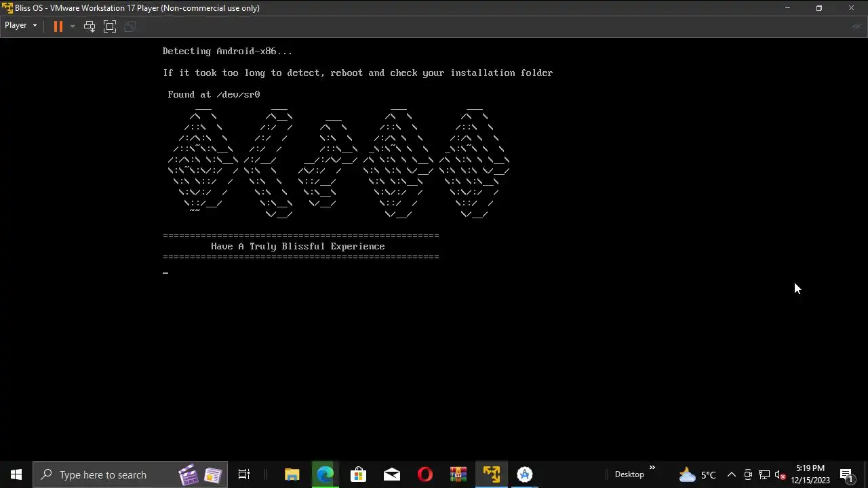Minimize the VMware Player window

787,8
